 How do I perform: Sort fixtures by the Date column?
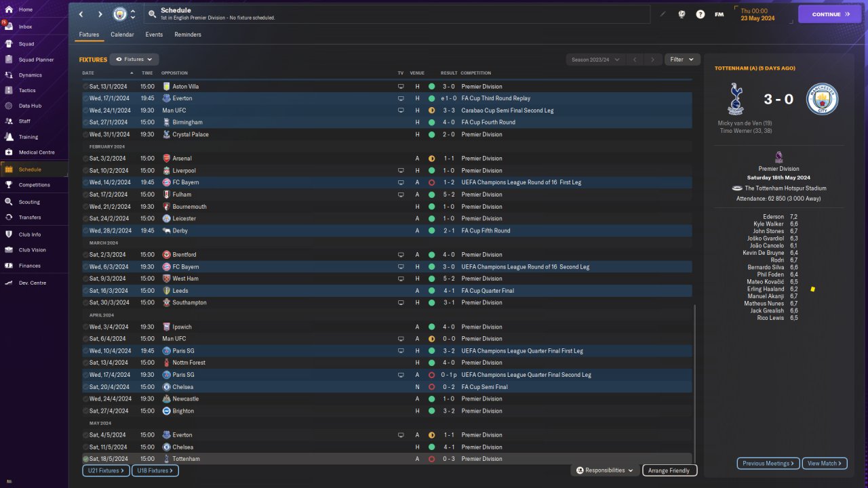[x=88, y=73]
